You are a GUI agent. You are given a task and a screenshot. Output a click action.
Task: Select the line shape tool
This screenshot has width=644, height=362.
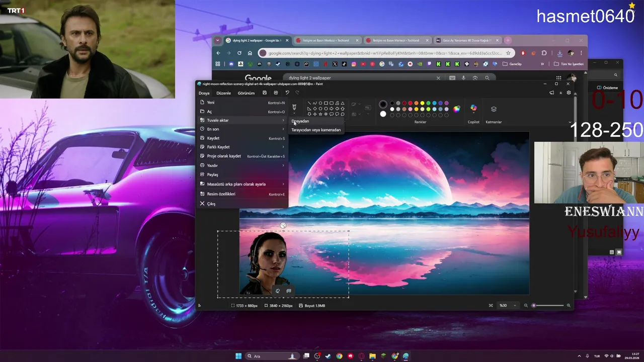pos(309,103)
